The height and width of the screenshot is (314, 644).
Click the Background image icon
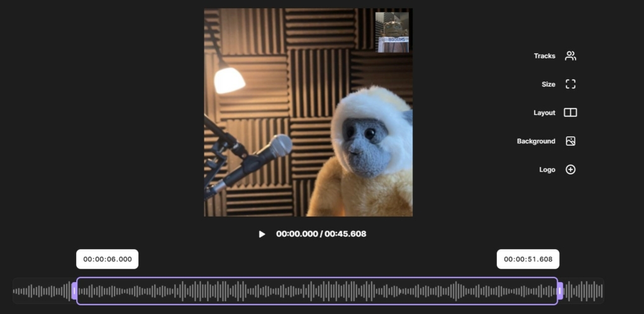tap(570, 141)
